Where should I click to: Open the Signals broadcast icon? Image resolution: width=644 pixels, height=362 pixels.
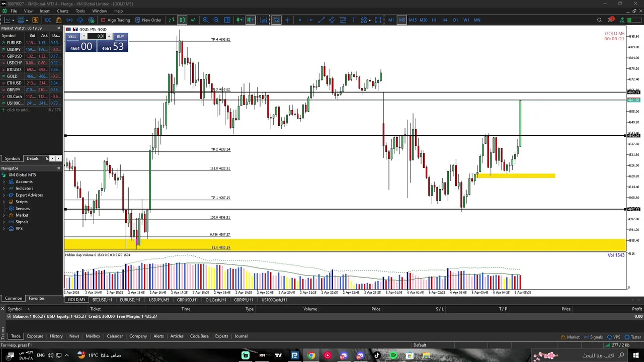[69, 20]
